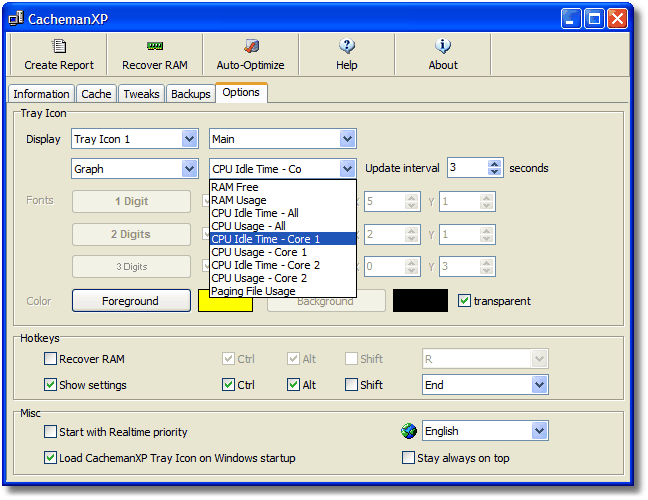
Task: Click the Background color button
Action: (326, 300)
